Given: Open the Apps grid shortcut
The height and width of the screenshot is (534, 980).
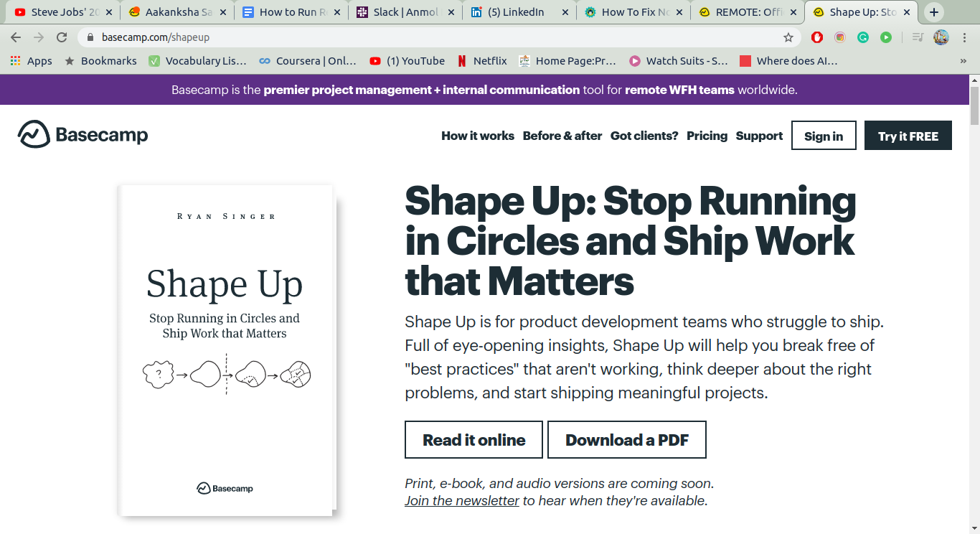Looking at the screenshot, I should (31, 61).
